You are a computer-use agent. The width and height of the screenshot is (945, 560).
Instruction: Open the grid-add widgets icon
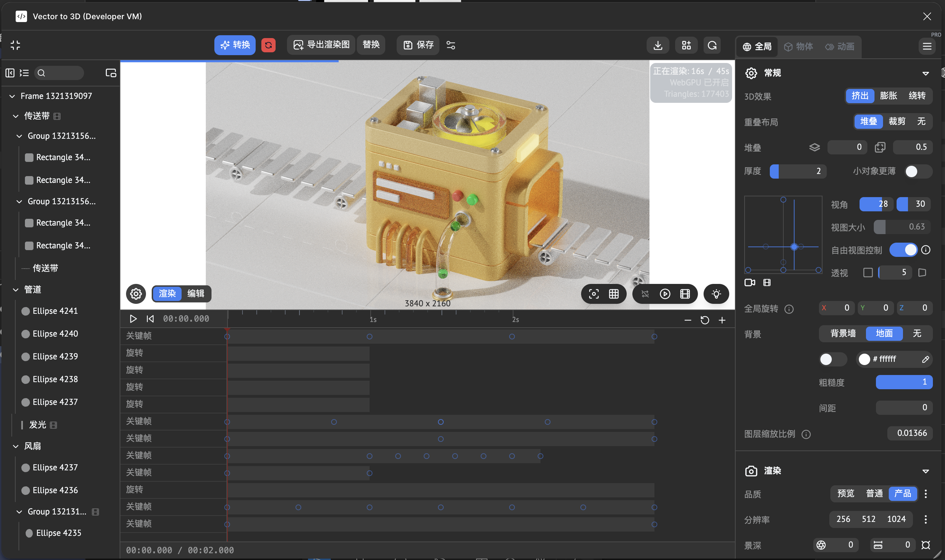686,45
